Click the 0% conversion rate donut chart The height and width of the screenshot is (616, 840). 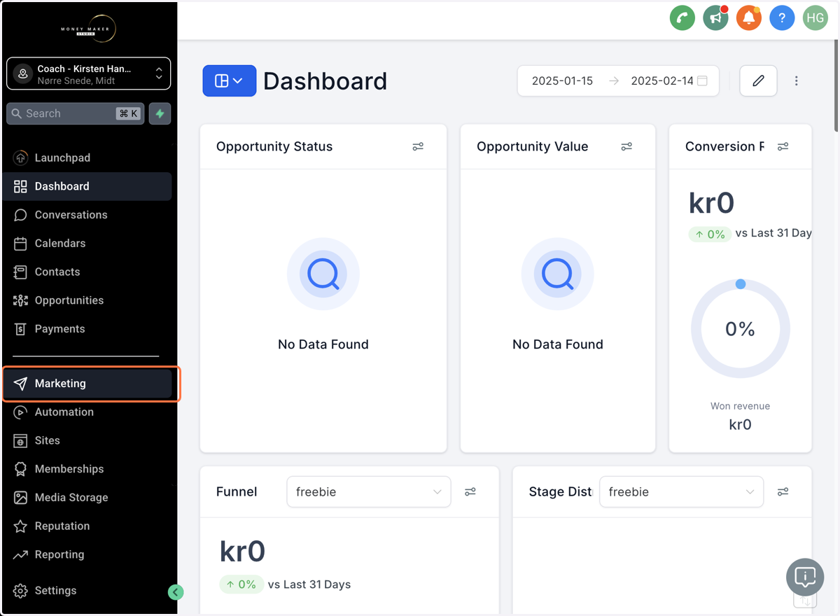(x=741, y=329)
